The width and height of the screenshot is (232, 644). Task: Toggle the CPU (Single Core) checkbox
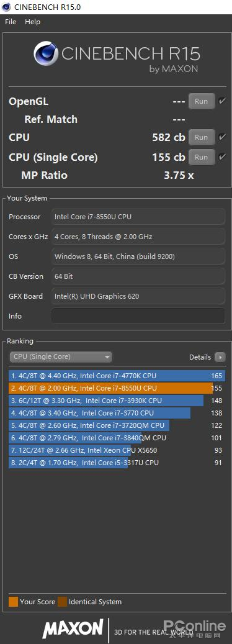[222, 157]
